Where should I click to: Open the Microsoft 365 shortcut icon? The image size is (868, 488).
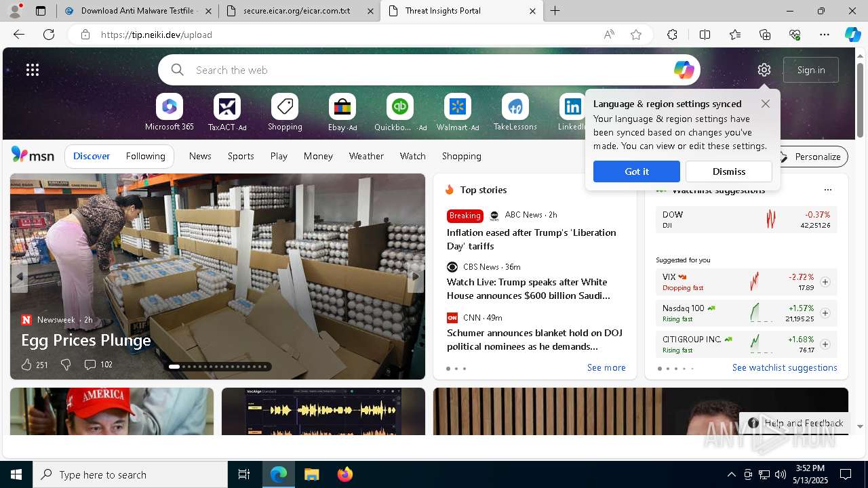click(170, 107)
